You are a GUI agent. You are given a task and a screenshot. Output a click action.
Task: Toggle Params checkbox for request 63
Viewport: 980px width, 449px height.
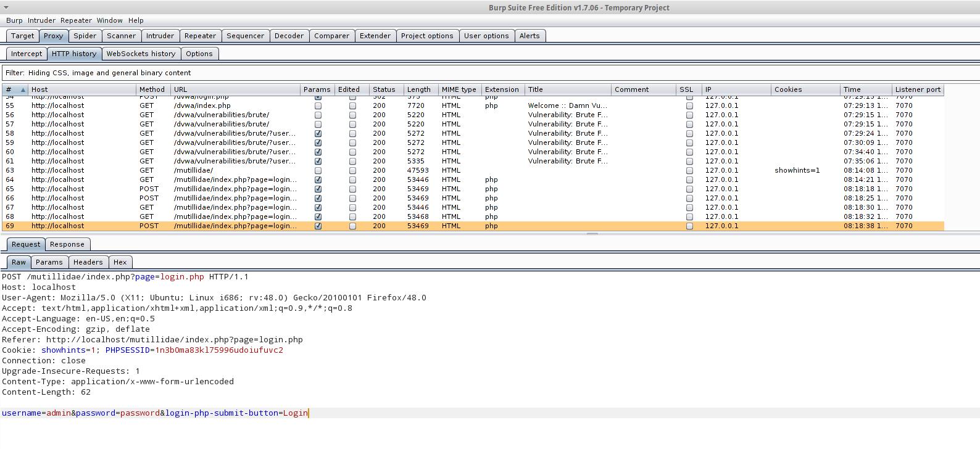[x=318, y=171]
